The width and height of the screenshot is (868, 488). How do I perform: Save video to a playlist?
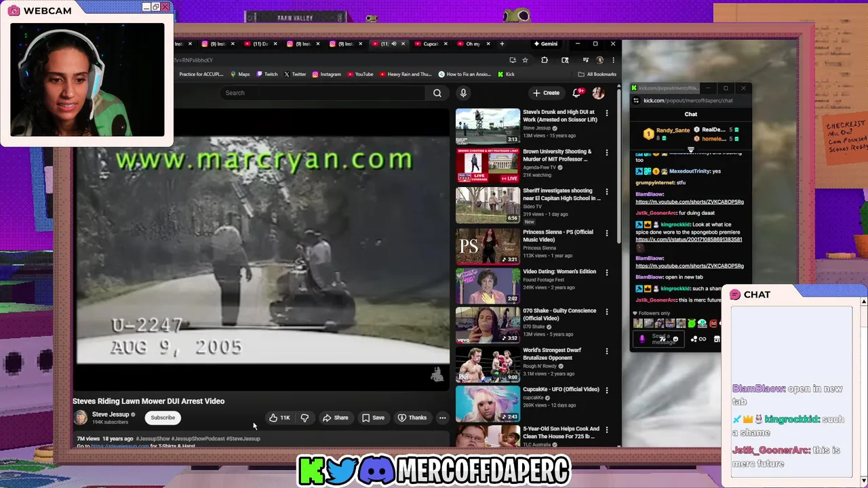pos(373,418)
